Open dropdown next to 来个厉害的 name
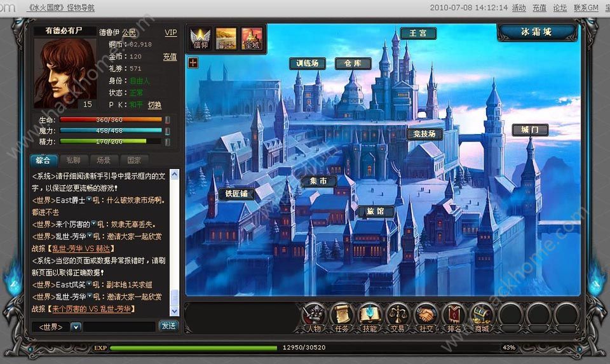This screenshot has height=364, width=610. (94, 224)
